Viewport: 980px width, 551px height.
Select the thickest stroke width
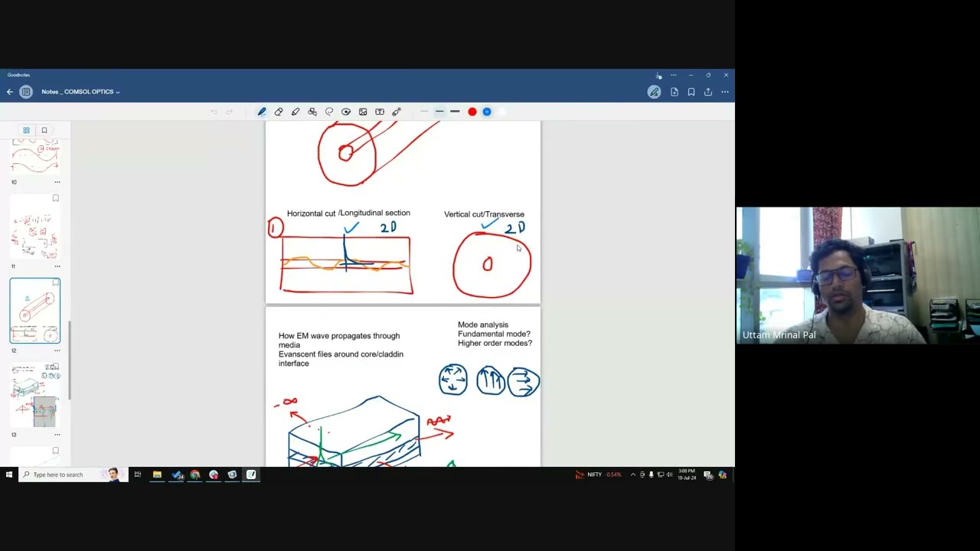pos(455,112)
